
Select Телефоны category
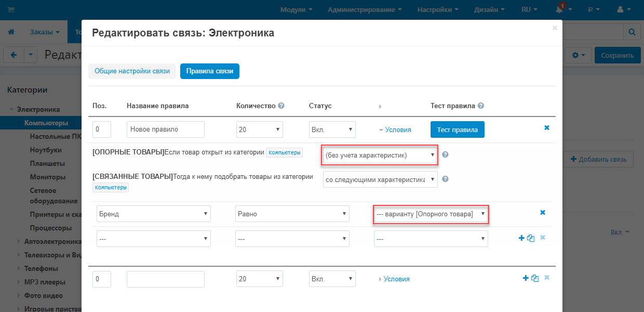(41, 268)
